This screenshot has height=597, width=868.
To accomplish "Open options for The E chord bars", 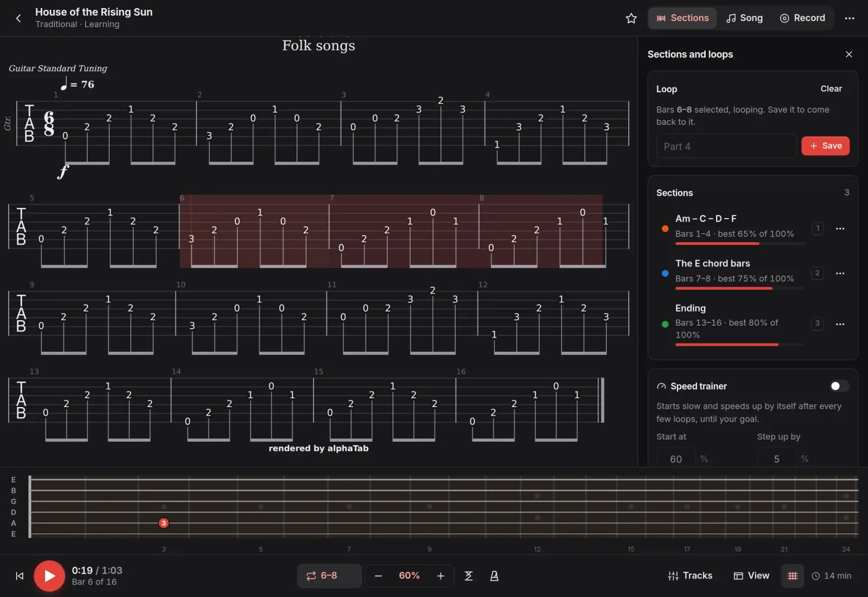I will tap(840, 273).
